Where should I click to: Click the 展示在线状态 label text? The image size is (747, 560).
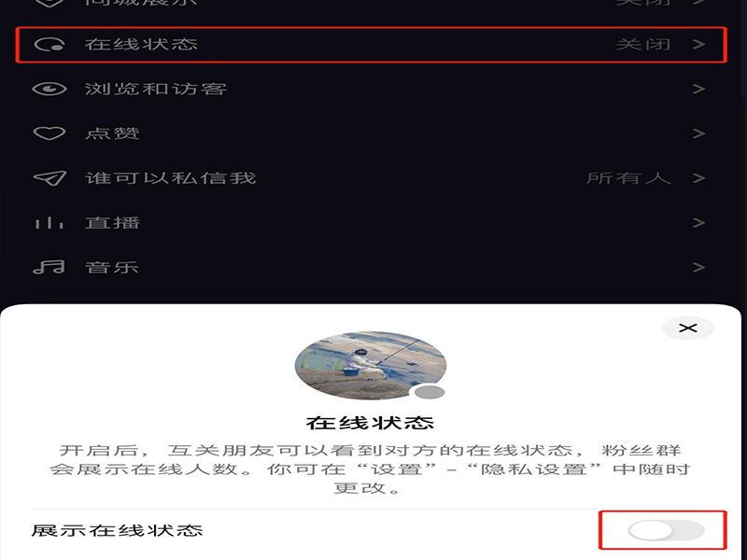pos(118,530)
